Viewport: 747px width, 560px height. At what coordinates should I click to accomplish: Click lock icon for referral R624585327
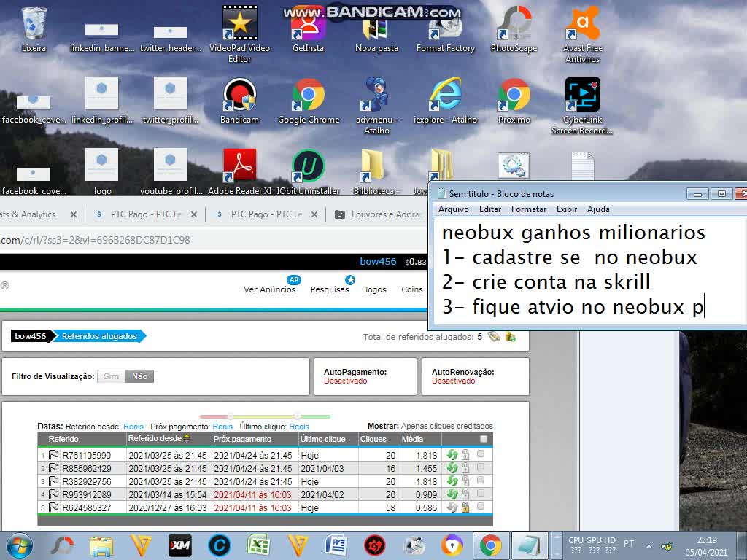(465, 507)
